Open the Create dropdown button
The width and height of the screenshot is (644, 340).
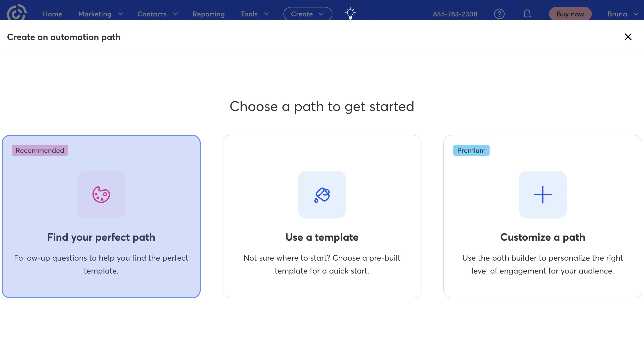point(308,14)
